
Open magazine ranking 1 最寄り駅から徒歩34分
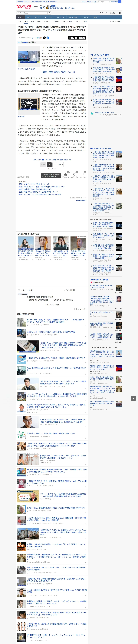[104, 155]
